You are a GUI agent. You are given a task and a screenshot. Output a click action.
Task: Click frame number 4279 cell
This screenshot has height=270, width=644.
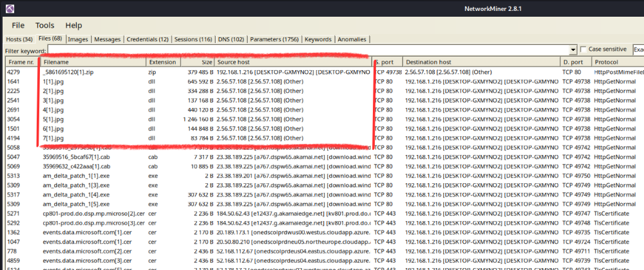pos(14,72)
